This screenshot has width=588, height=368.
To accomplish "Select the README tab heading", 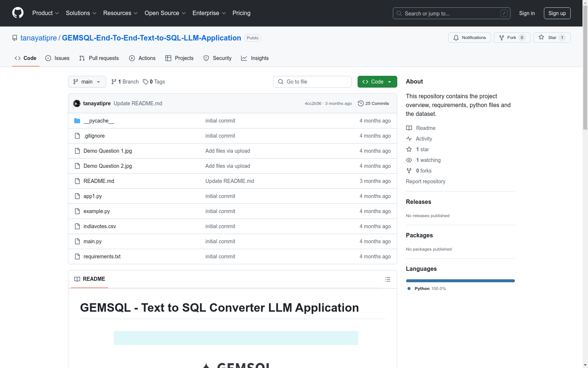I will (x=90, y=279).
